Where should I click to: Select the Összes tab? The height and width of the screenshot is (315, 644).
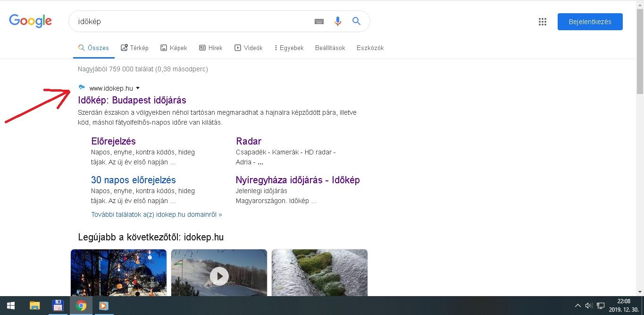coord(93,48)
